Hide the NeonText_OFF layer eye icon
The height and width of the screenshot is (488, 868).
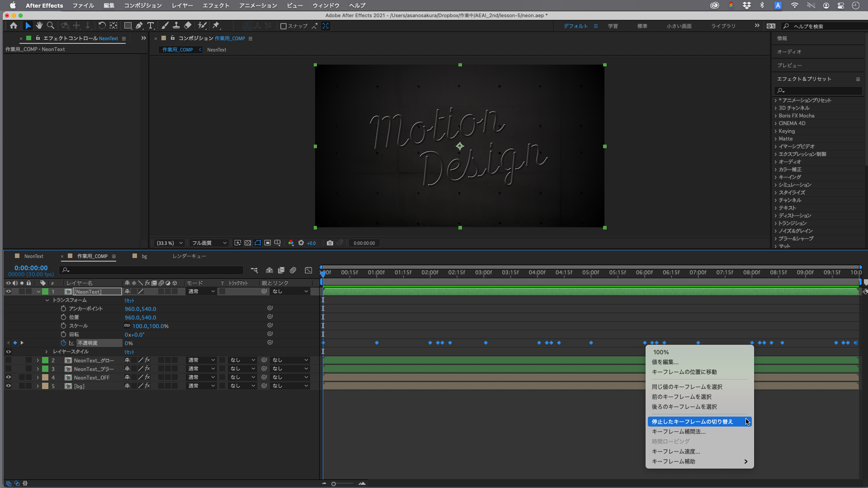pos(8,377)
